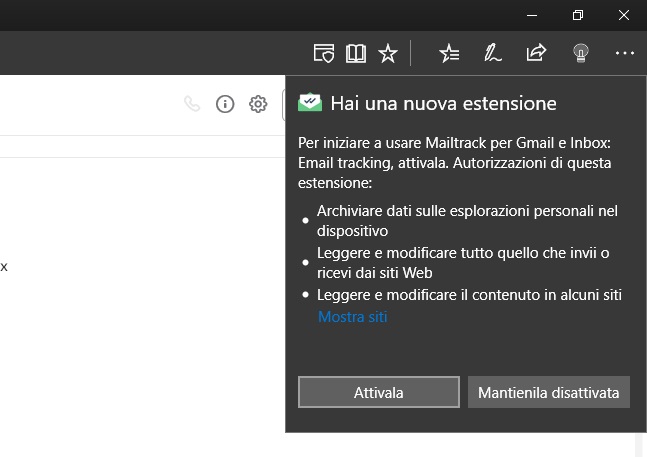647x457 pixels.
Task: Open the Mostra siti link
Action: (352, 317)
